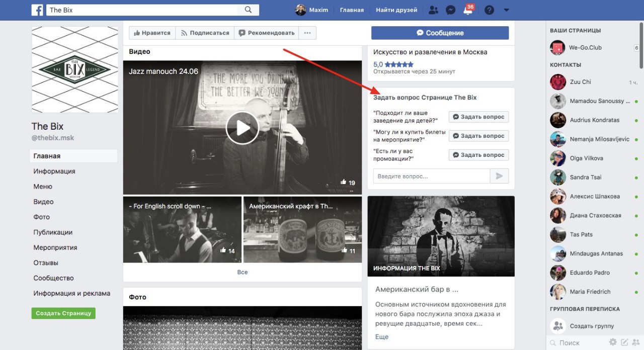Open chat with Audrius Kondratas

point(593,120)
